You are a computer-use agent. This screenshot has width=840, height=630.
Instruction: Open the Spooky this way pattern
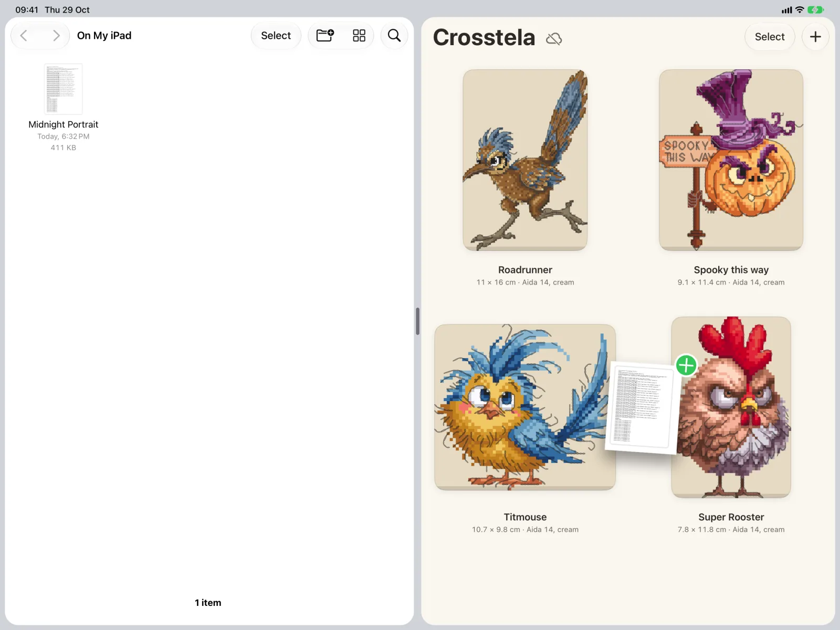[731, 160]
